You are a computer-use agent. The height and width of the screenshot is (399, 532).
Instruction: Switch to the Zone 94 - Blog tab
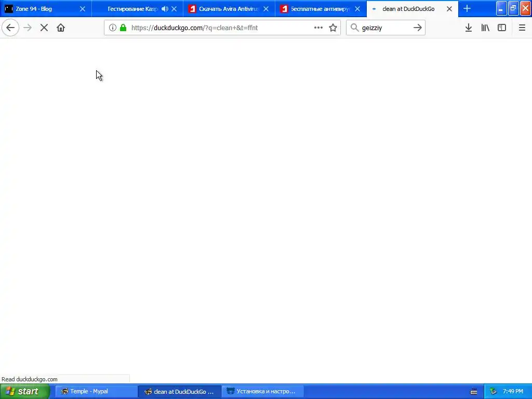point(46,8)
